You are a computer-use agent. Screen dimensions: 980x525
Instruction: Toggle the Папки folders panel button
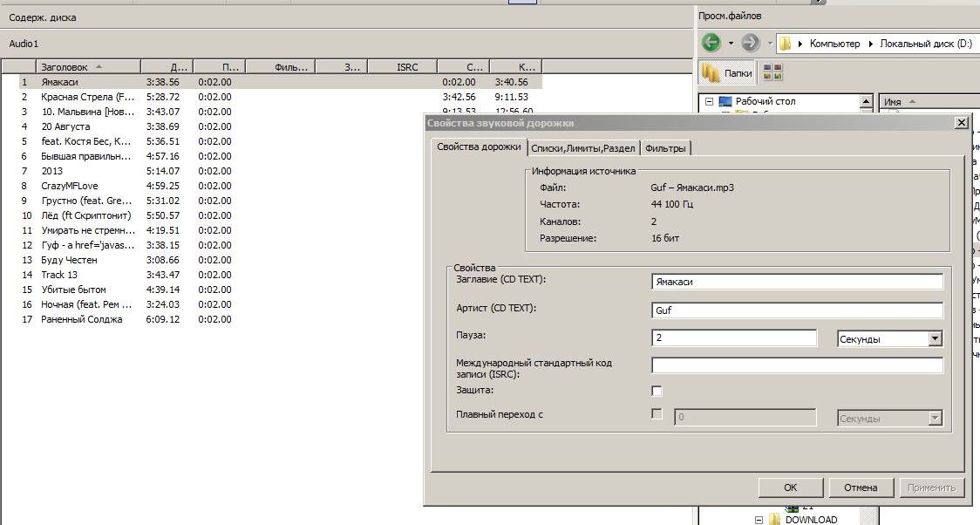727,73
